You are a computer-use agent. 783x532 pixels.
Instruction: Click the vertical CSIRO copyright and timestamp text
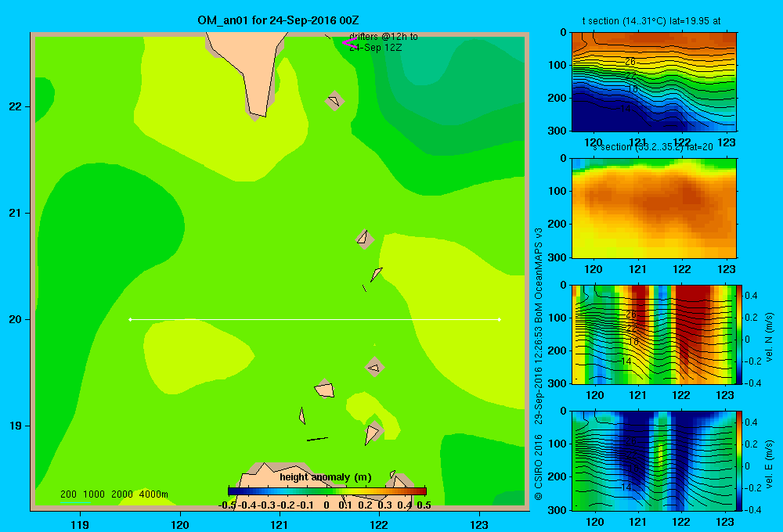pyautogui.click(x=539, y=365)
